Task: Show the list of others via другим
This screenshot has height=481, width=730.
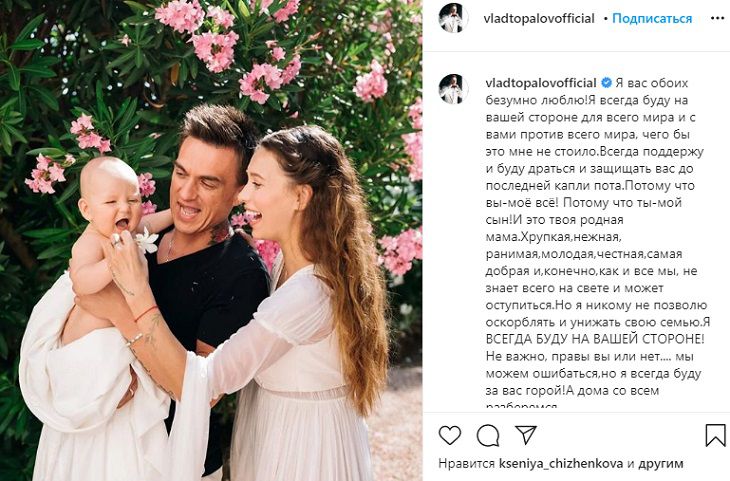Action: click(x=661, y=464)
